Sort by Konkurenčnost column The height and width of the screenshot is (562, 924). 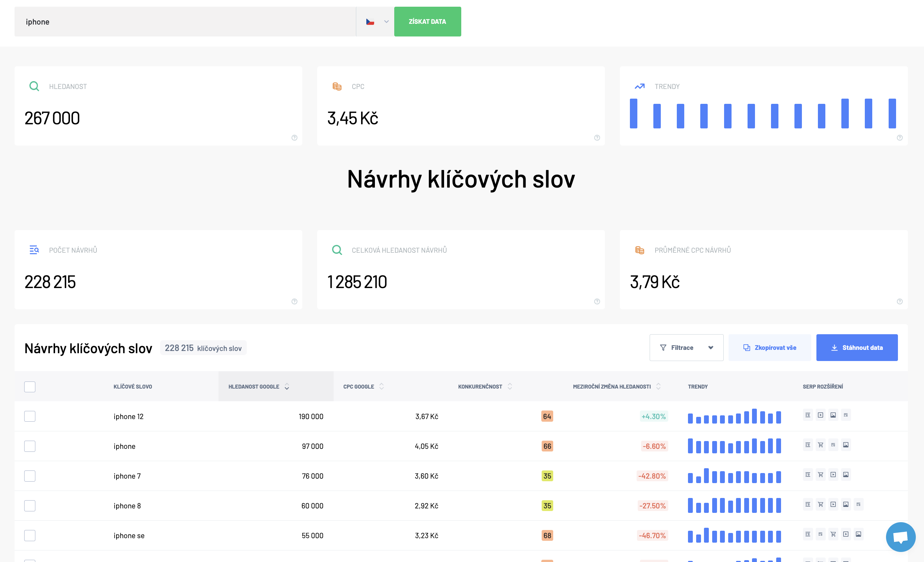[x=485, y=387]
